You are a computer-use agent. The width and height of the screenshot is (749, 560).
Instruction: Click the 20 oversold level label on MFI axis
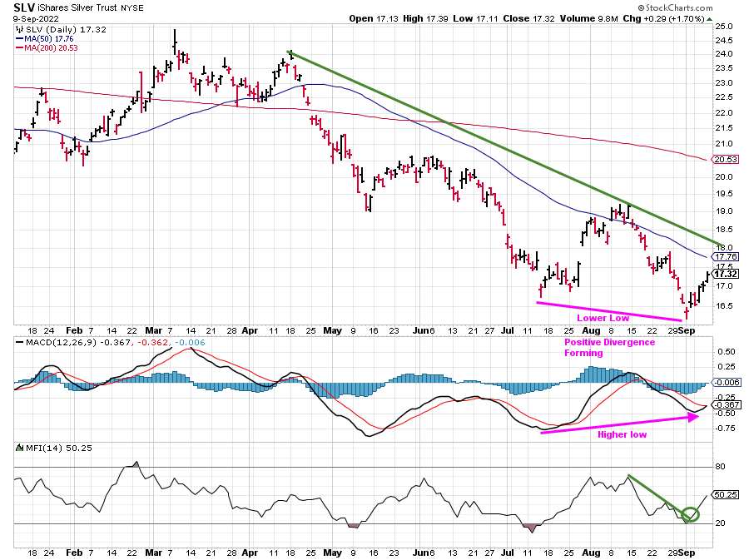coord(720,523)
